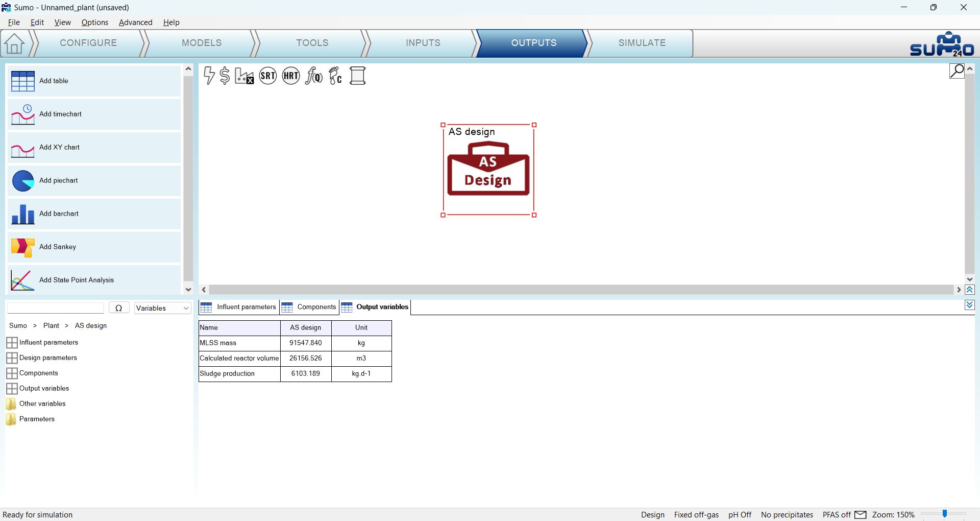Select the SRT calculation icon
The image size is (980, 521).
pyautogui.click(x=268, y=76)
